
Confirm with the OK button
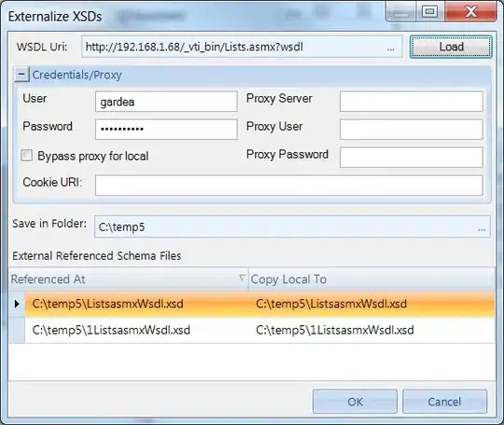tap(355, 402)
